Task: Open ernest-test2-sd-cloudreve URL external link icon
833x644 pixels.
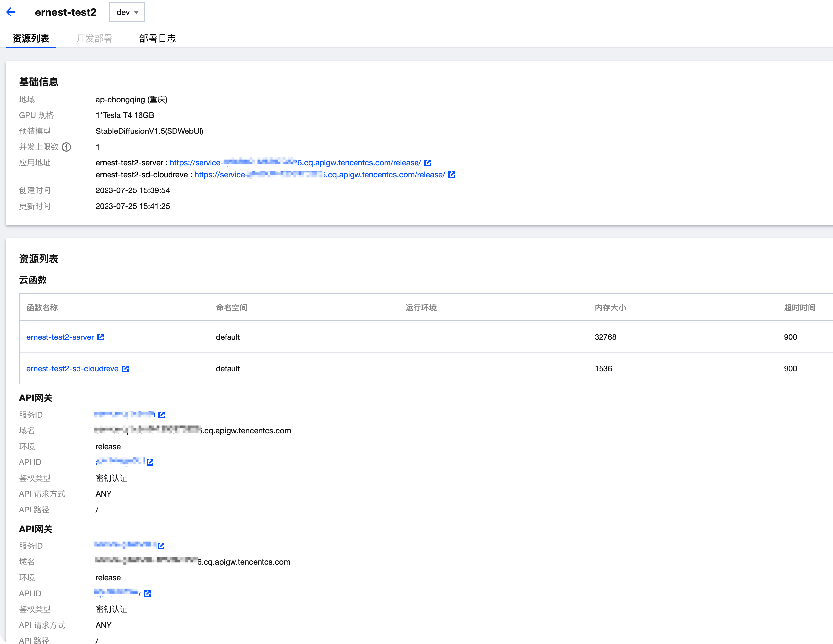Action: click(x=452, y=175)
